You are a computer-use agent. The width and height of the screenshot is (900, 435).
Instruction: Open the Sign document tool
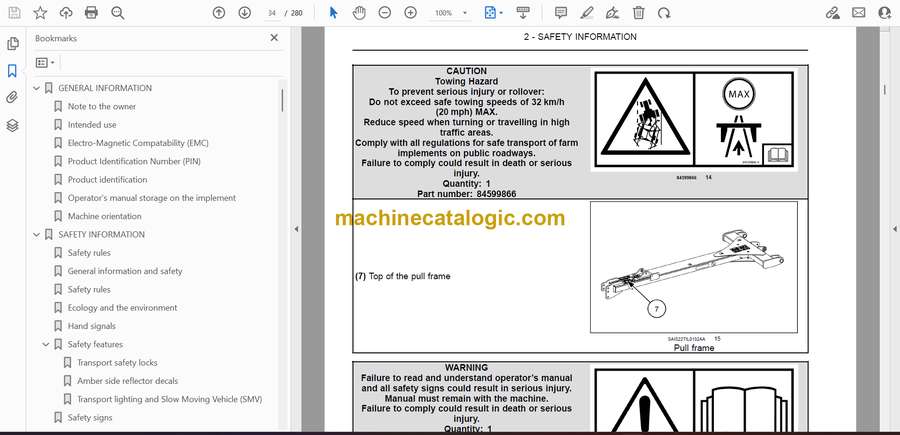coord(612,13)
